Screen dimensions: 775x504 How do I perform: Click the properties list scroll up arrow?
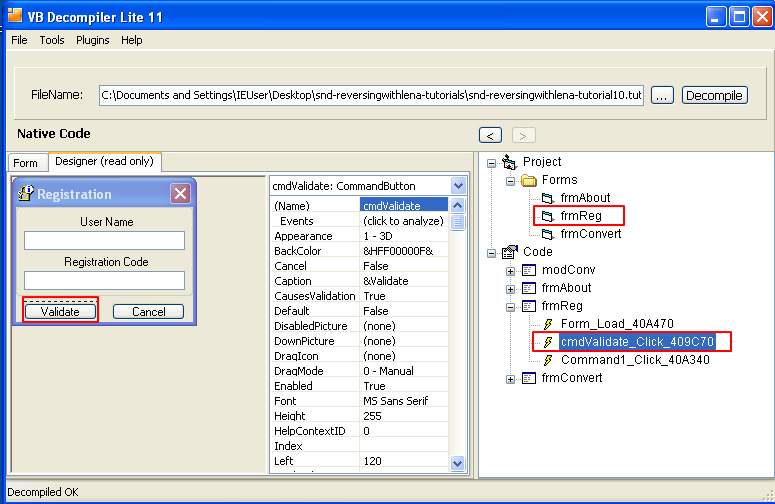(457, 205)
